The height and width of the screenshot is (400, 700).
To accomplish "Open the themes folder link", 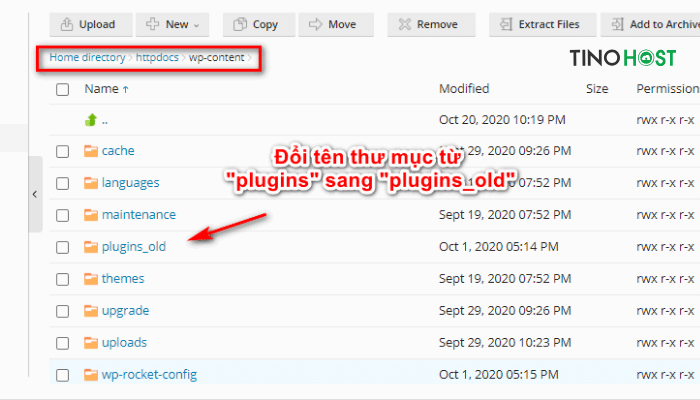I will pyautogui.click(x=123, y=279).
